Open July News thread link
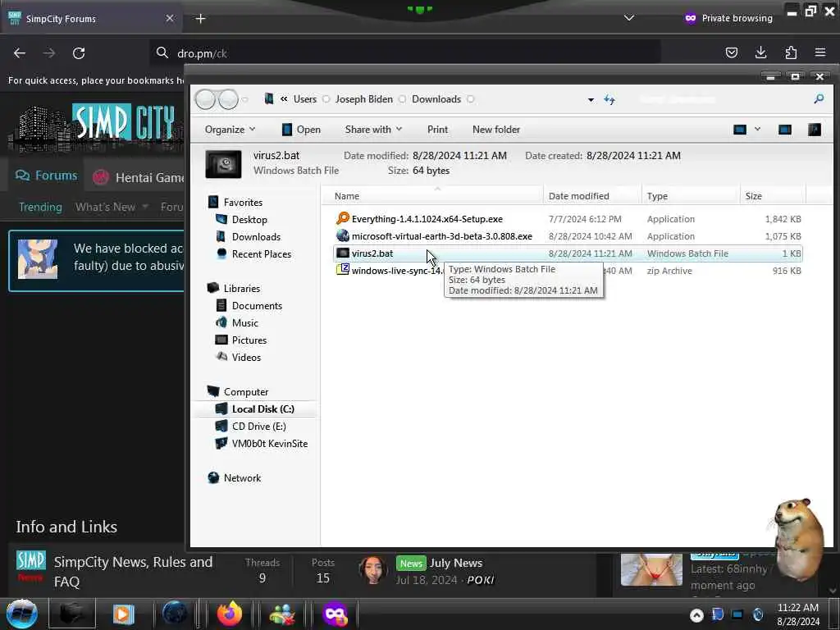 point(456,563)
